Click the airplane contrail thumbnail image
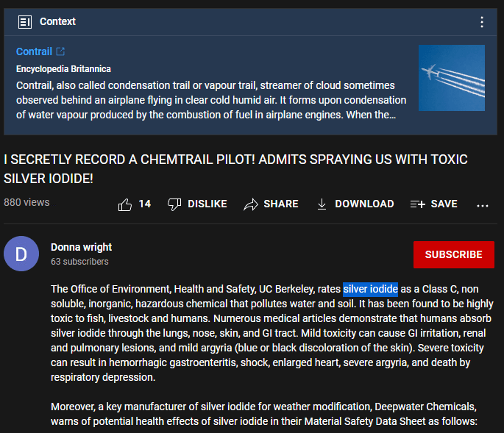 click(451, 78)
